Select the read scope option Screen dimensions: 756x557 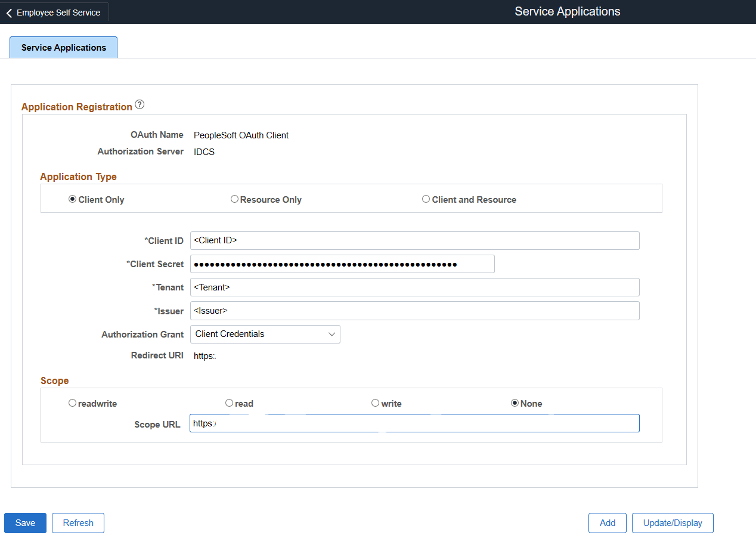tap(229, 403)
